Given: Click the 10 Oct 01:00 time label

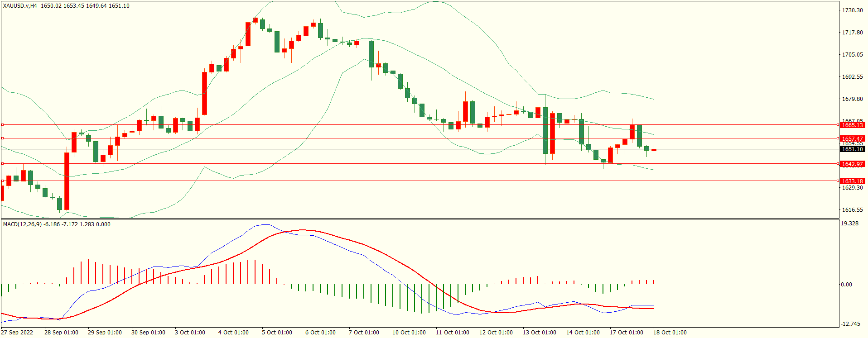Looking at the screenshot, I should coord(409,332).
